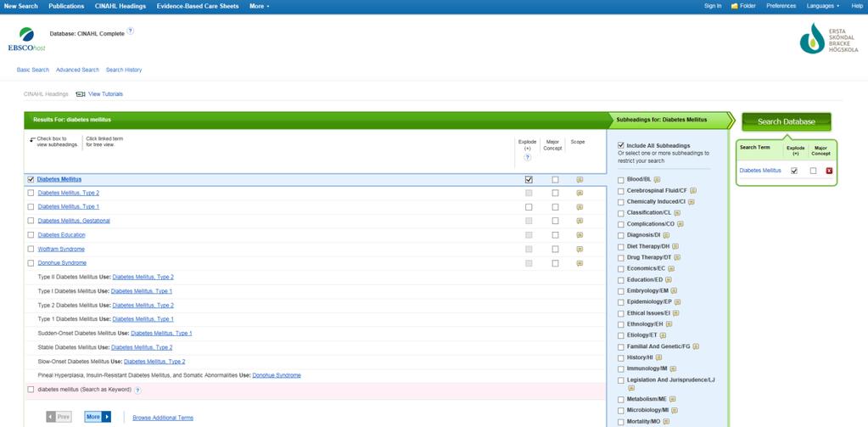This screenshot has width=868, height=427.
Task: Go to Advanced Search link
Action: coord(77,70)
